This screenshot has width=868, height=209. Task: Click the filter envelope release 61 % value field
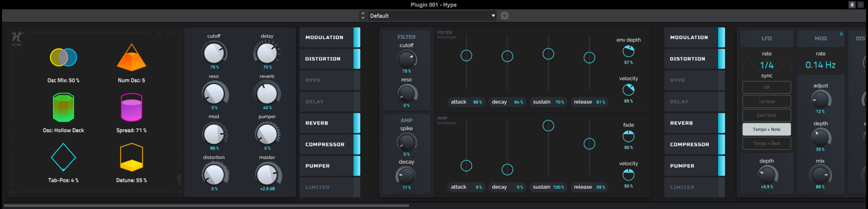click(x=589, y=102)
